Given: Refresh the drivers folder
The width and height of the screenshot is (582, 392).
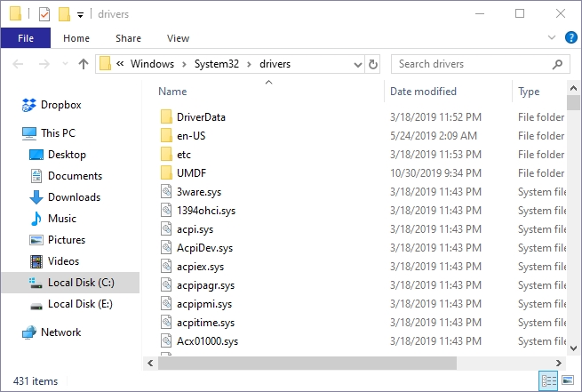Looking at the screenshot, I should pos(372,64).
